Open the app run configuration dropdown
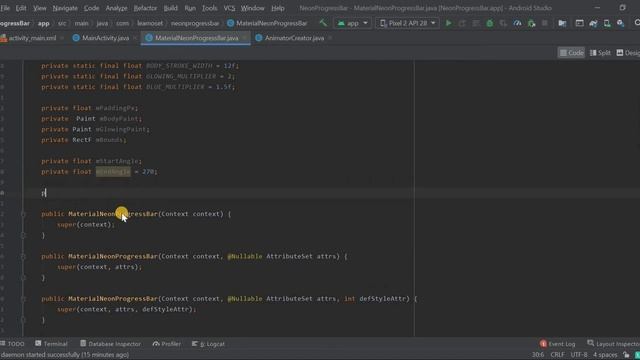640x360 pixels. pos(353,23)
